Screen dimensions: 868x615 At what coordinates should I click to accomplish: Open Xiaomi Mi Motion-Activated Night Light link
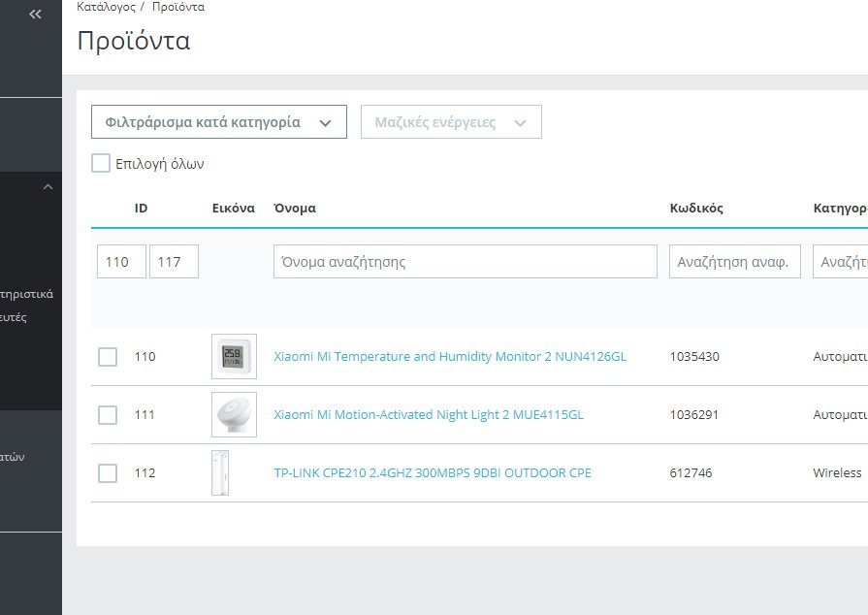(x=429, y=414)
